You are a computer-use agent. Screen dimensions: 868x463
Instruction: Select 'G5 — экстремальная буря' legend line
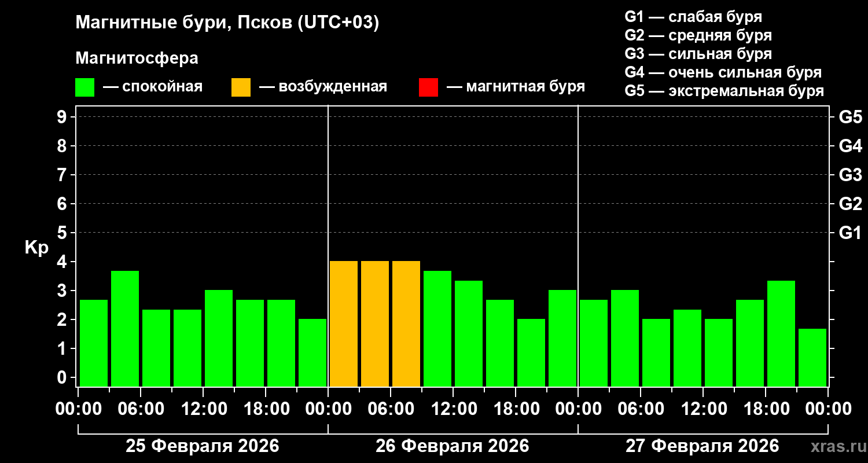pos(724,91)
